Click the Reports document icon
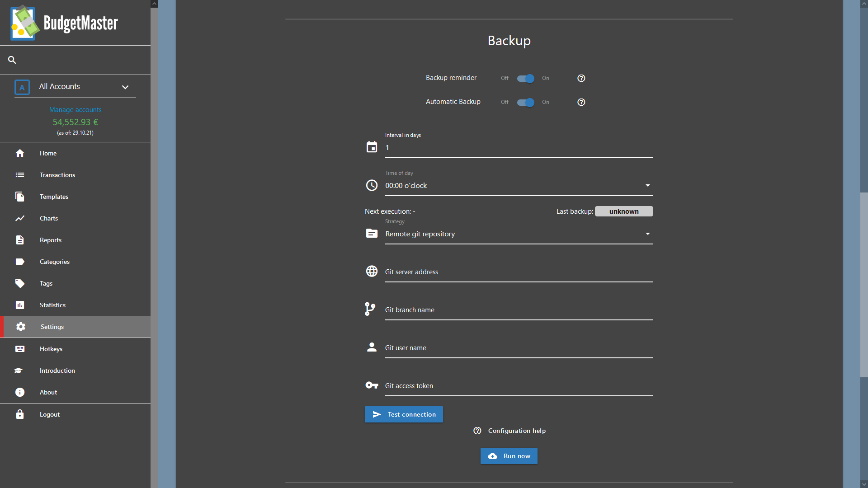868x488 pixels. (20, 240)
